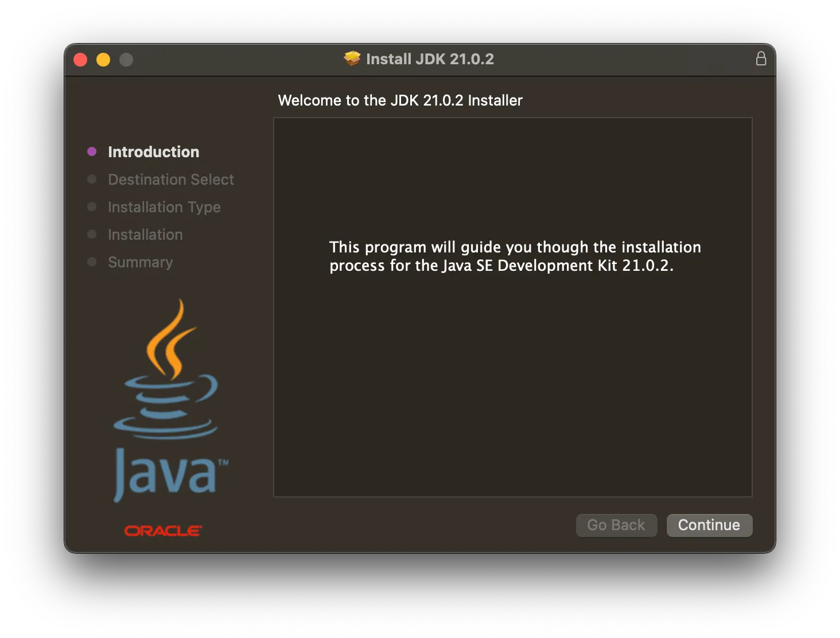Viewport: 840px width, 638px height.
Task: Select the Destination Select step
Action: 171,179
